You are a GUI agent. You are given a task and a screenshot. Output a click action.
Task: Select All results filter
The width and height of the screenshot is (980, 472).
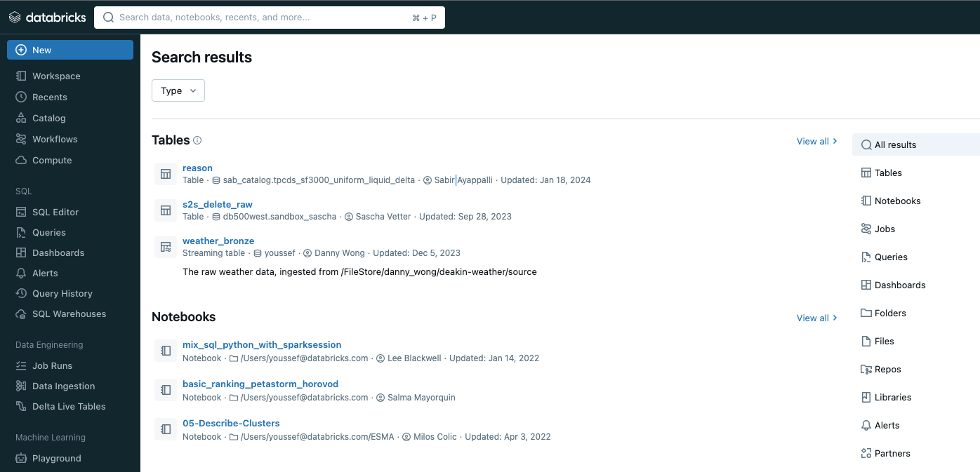click(915, 144)
